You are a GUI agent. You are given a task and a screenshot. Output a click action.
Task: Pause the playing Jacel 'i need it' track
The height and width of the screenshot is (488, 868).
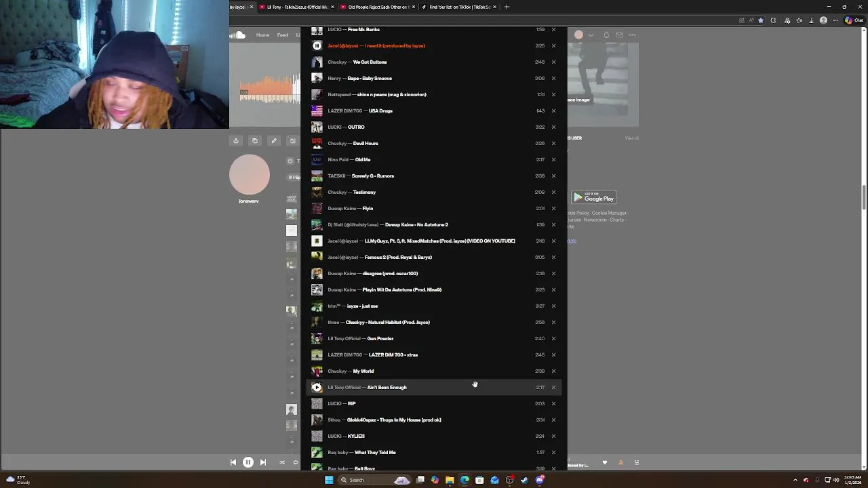coord(317,45)
